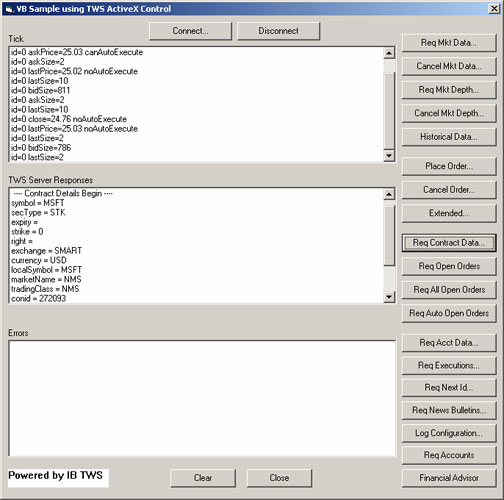This screenshot has height=500, width=504.
Task: Open the Financial Advisor dialog
Action: pyautogui.click(x=449, y=478)
